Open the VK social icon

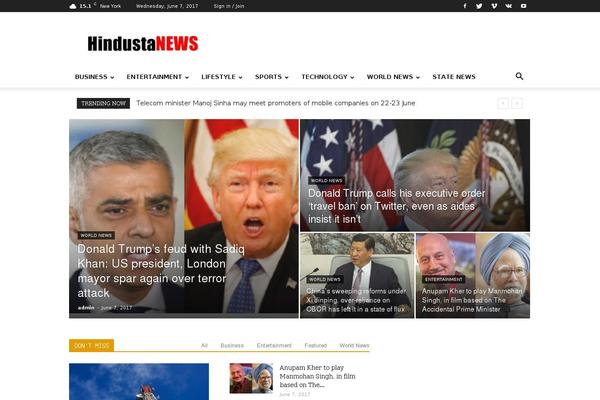point(509,6)
